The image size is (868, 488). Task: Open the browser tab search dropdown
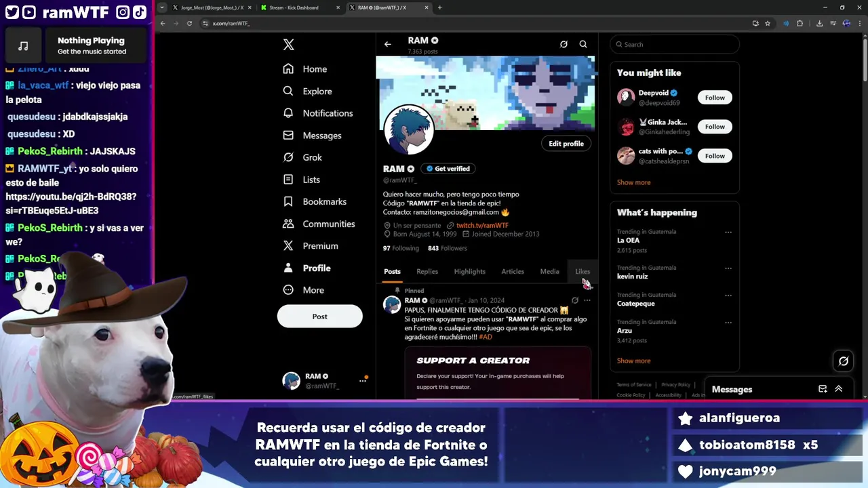tap(161, 7)
